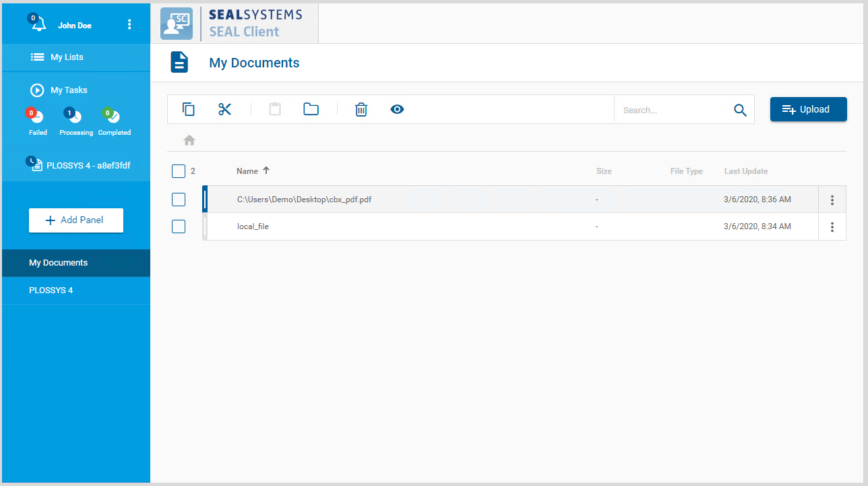Open more options for cbx_pdf.pdf row

[832, 200]
